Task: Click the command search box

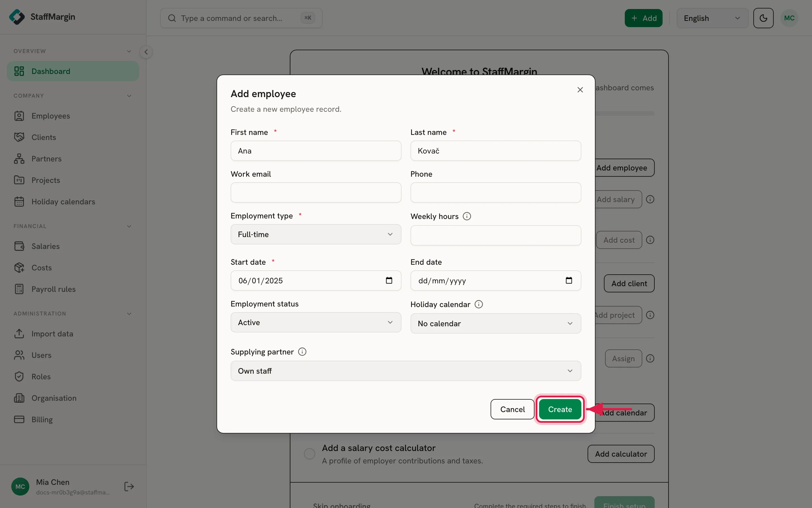Action: point(241,18)
